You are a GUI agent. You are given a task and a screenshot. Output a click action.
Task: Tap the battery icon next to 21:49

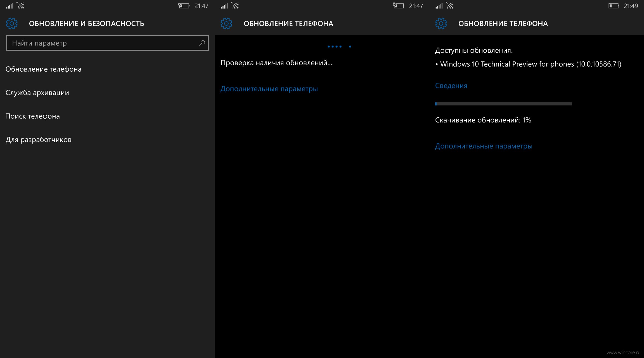pyautogui.click(x=614, y=6)
